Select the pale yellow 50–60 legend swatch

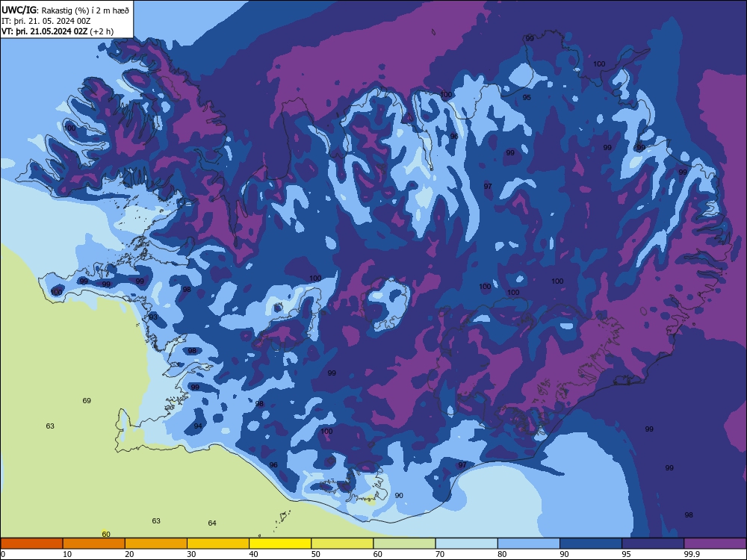pyautogui.click(x=342, y=544)
